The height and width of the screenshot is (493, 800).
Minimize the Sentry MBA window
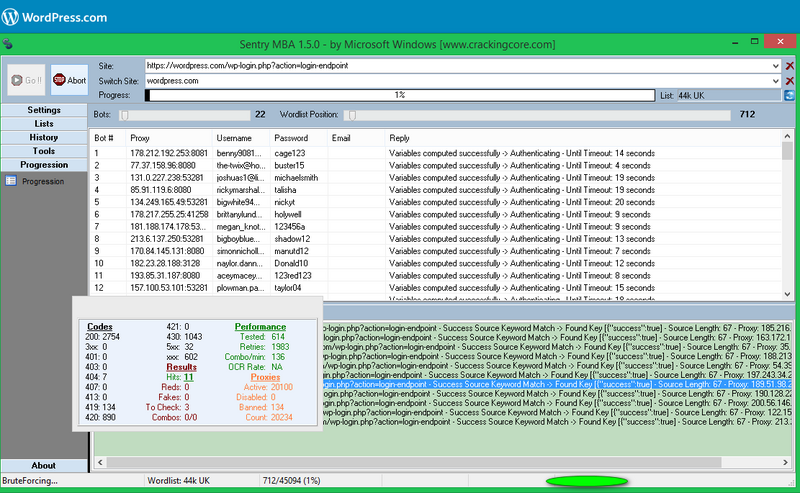tap(735, 42)
